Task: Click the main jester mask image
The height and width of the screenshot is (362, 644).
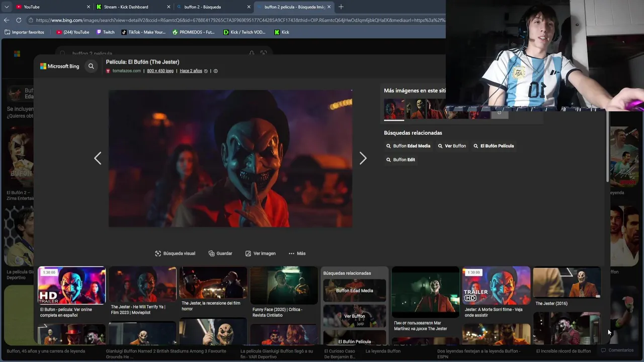Action: 230,158
